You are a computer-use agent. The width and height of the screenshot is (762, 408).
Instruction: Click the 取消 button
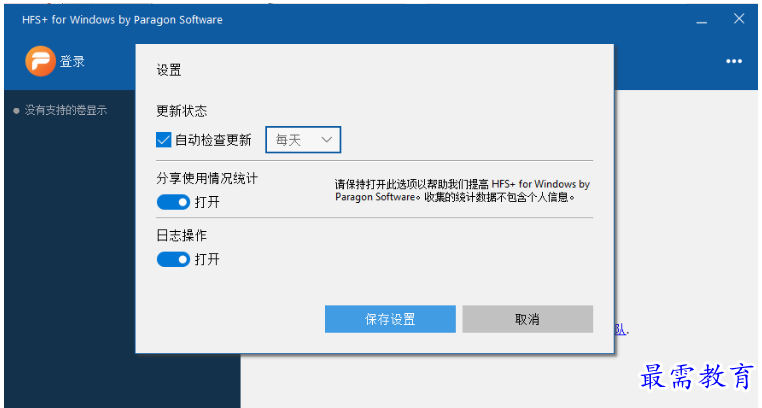tap(527, 319)
